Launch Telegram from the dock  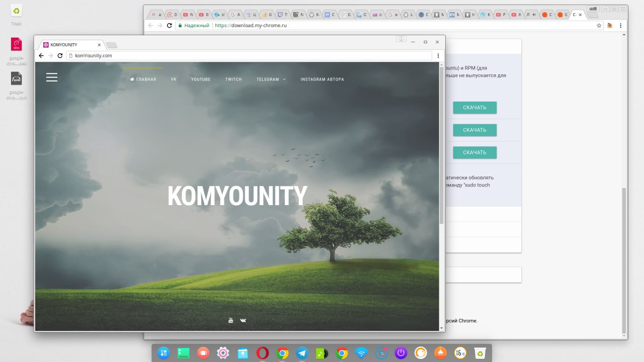click(x=302, y=353)
